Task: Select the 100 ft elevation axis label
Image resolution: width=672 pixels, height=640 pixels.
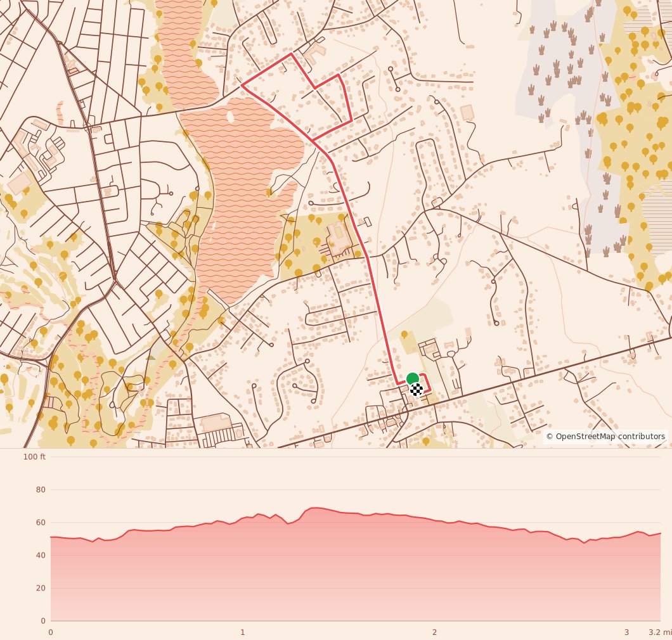Action: point(34,457)
